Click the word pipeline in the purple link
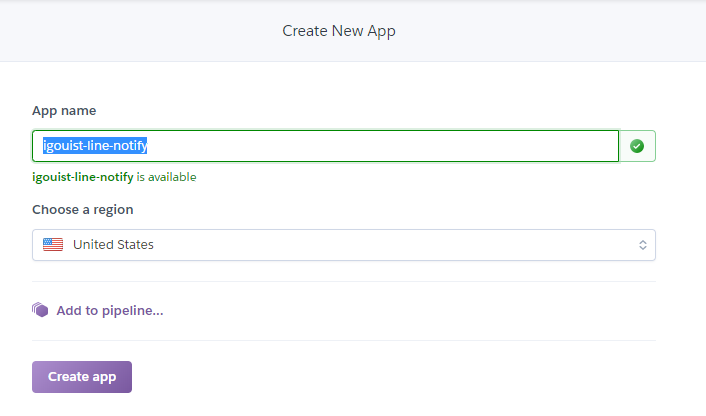 pos(132,310)
